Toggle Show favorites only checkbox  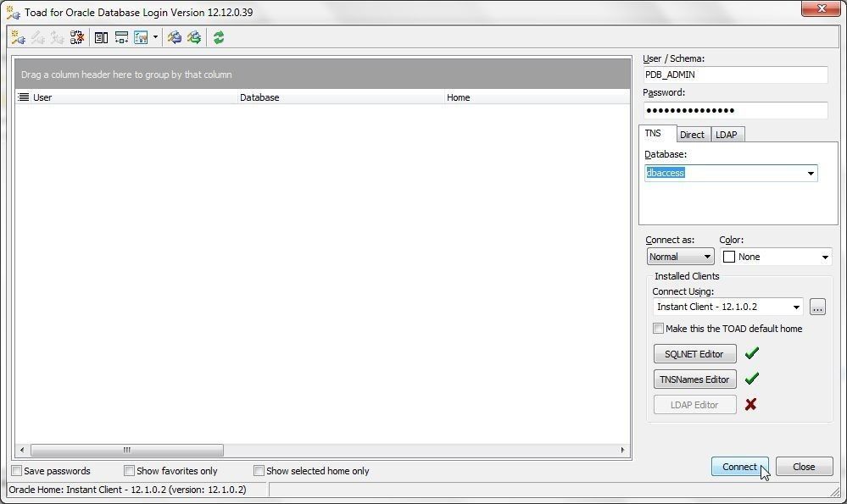(x=129, y=471)
